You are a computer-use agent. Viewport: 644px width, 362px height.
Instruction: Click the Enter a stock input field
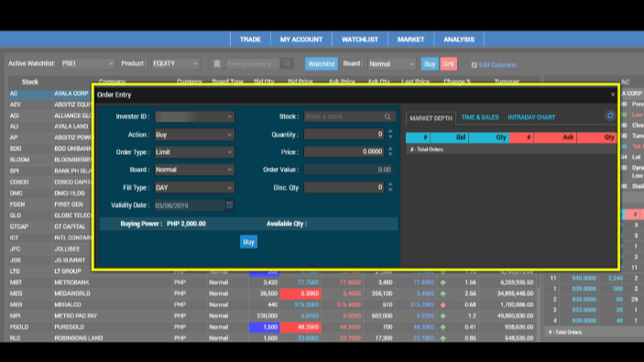[x=344, y=116]
